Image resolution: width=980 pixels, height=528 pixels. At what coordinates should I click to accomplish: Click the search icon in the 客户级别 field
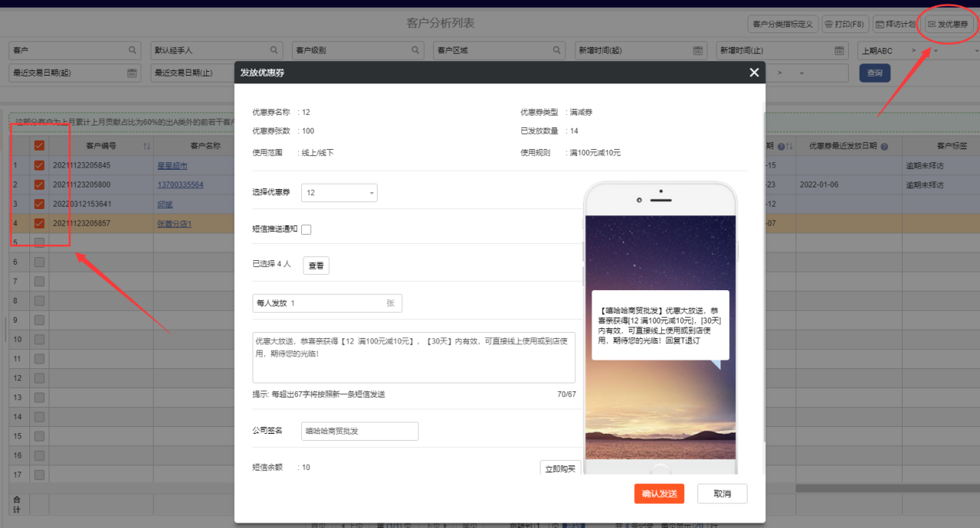click(415, 50)
